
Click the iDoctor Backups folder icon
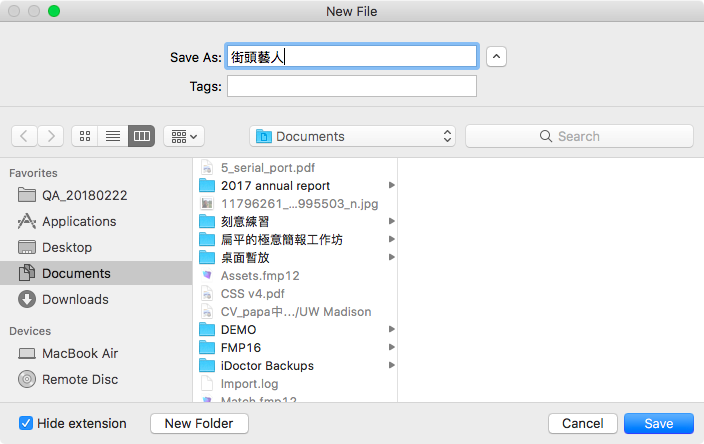(x=207, y=365)
